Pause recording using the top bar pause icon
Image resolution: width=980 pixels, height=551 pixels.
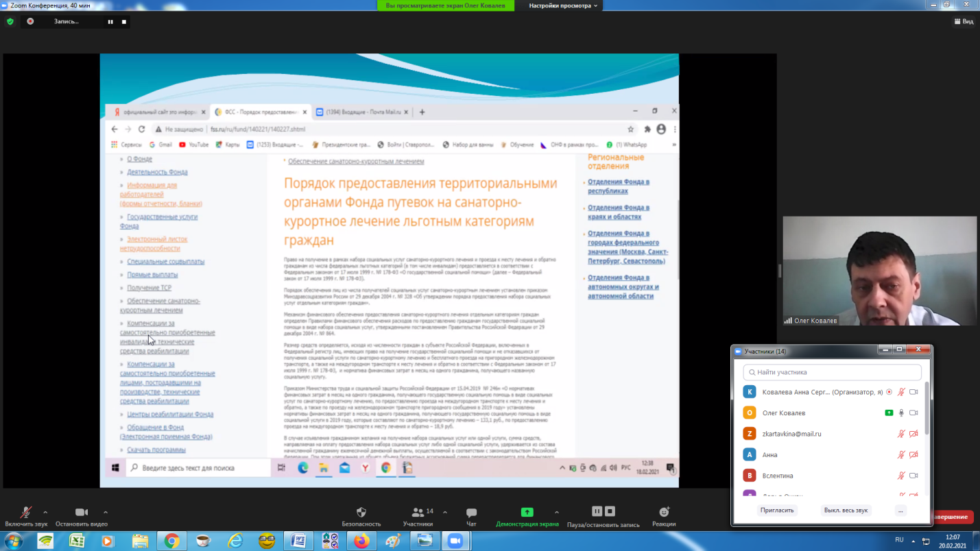[110, 22]
